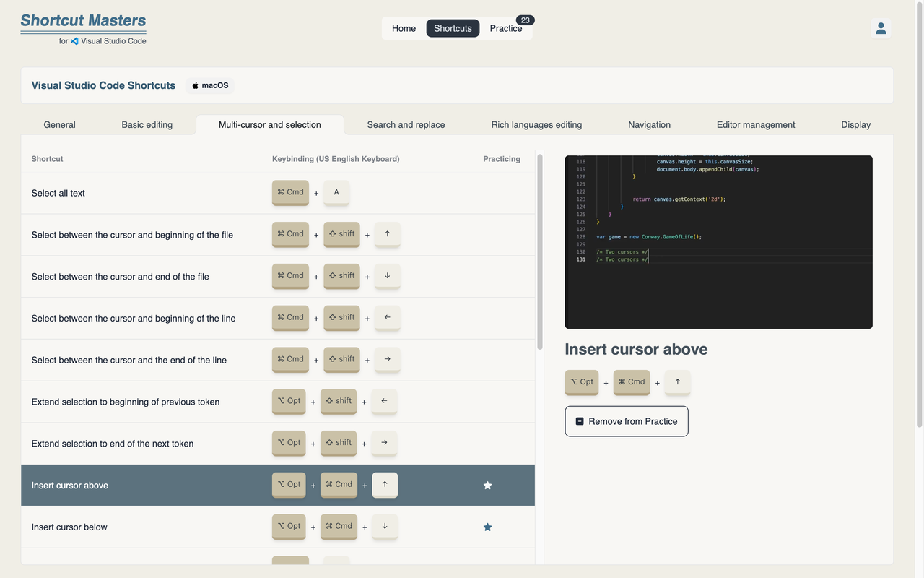
Task: Click Opt key in next token row
Action: click(x=289, y=444)
